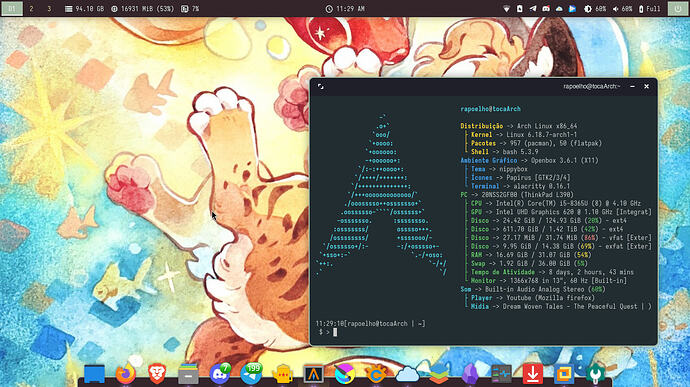Click the Arch ASCII logo in terminal
This screenshot has height=387, width=690.
pyautogui.click(x=381, y=195)
